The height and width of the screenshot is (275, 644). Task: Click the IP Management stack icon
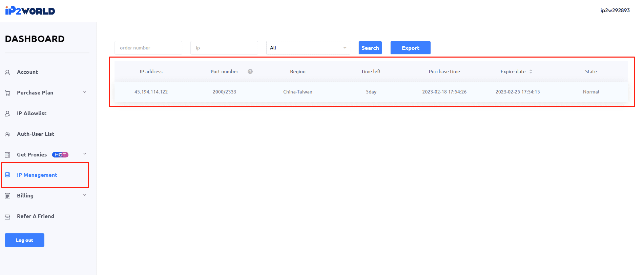click(x=7, y=175)
